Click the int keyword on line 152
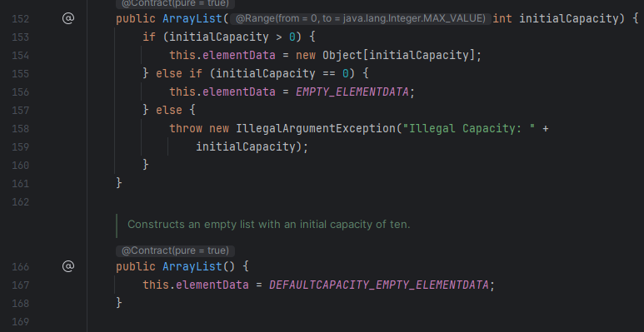644x332 pixels. coord(502,19)
